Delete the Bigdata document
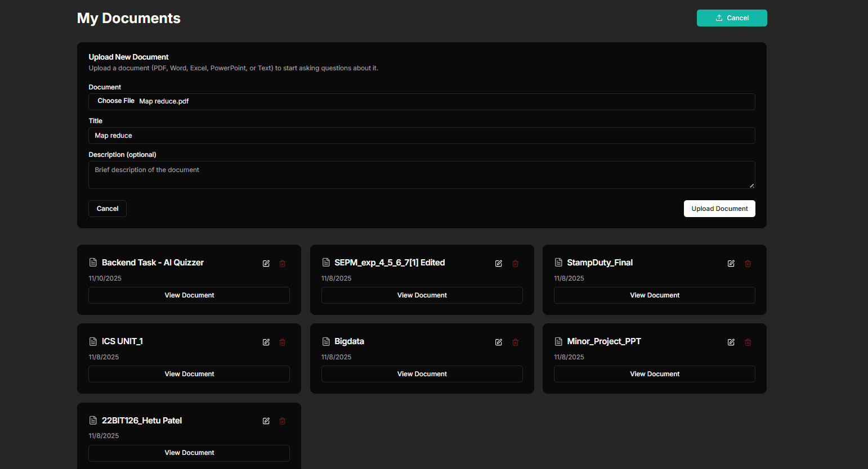This screenshot has height=469, width=868. [515, 342]
